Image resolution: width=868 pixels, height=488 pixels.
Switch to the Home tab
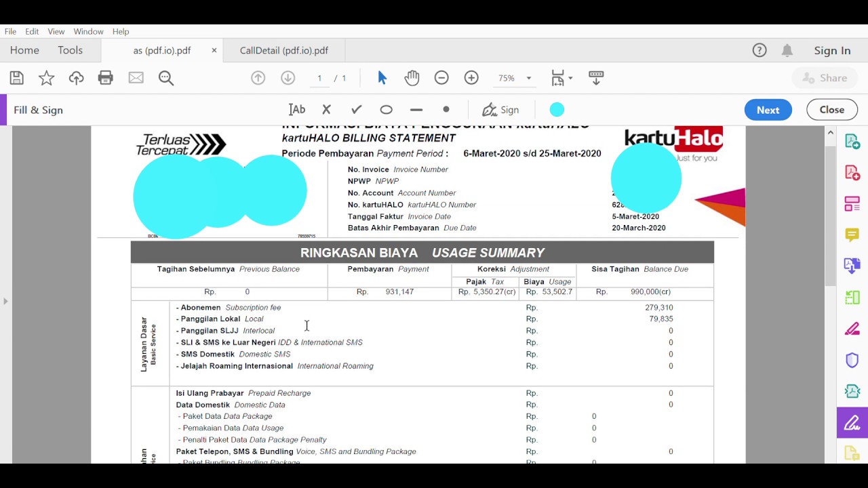(x=24, y=50)
